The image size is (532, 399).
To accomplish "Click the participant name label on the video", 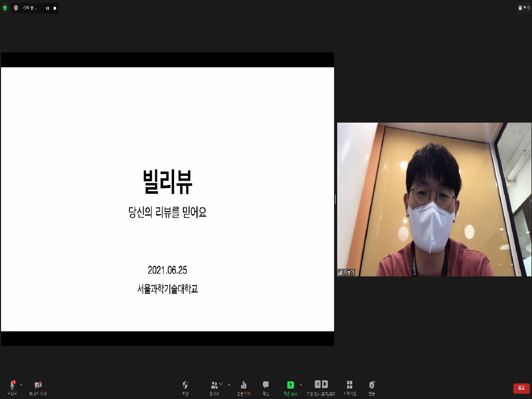I will [x=346, y=272].
